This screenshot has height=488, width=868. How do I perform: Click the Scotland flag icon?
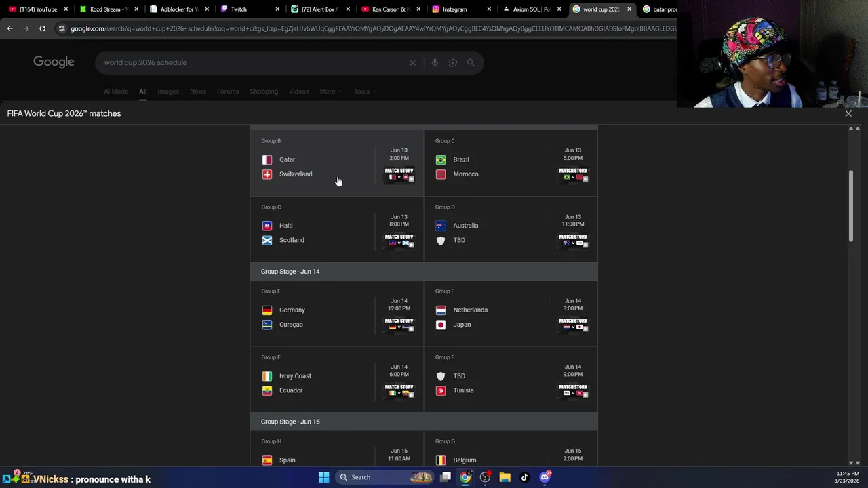(x=267, y=240)
